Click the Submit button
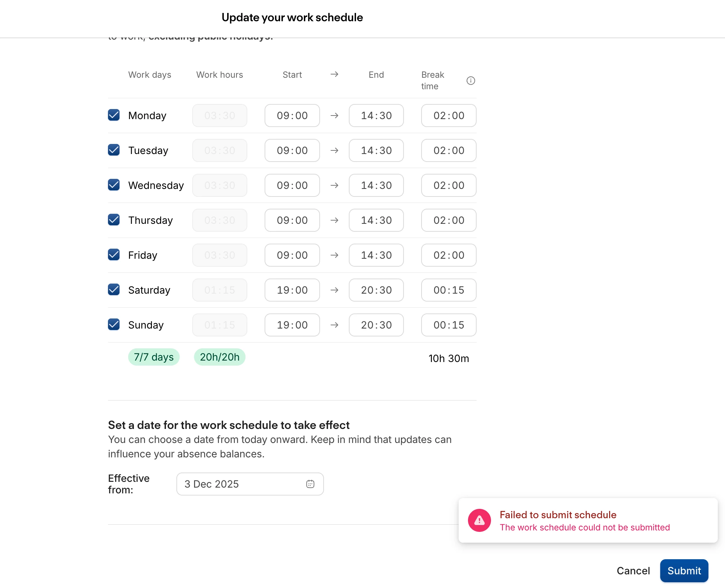Viewport: 725px width, 588px height. click(x=684, y=571)
